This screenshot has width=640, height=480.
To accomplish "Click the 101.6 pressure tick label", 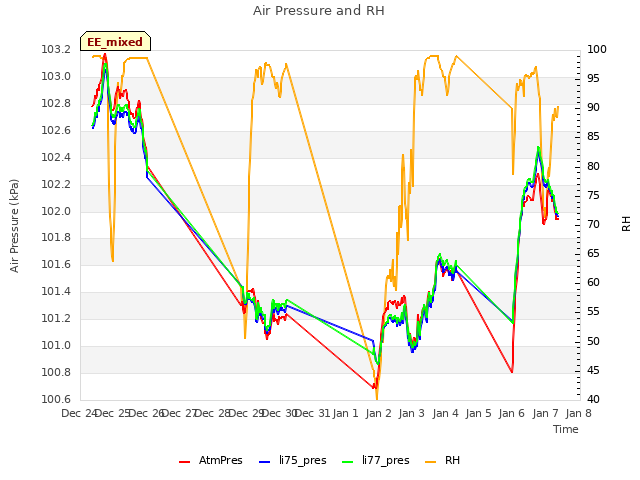I will [56, 264].
